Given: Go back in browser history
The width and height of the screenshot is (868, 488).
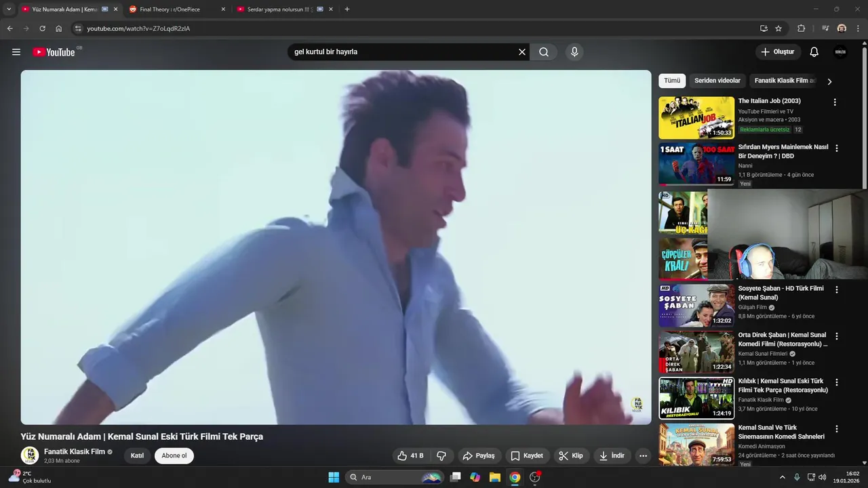Looking at the screenshot, I should click(9, 28).
